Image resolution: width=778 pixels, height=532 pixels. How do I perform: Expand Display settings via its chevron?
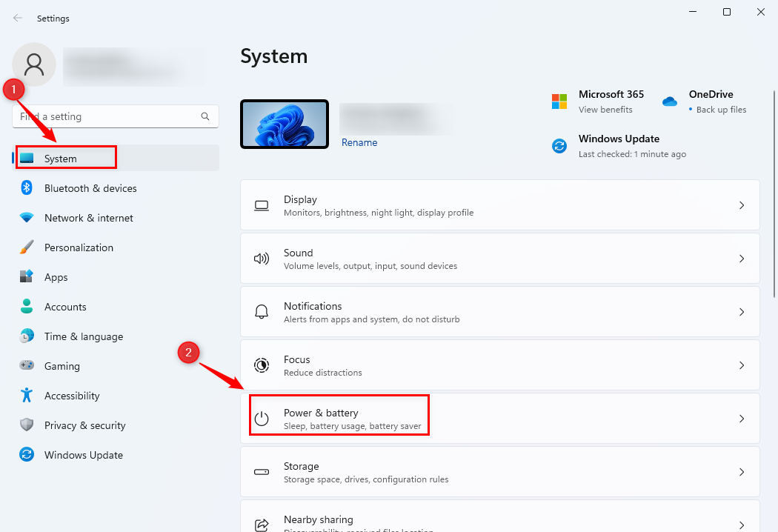click(742, 205)
